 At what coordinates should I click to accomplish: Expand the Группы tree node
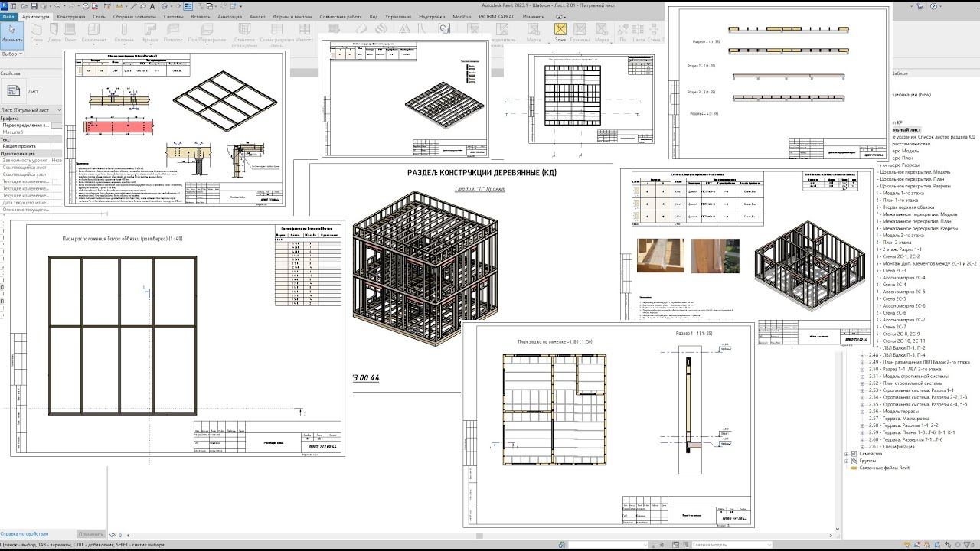click(847, 461)
